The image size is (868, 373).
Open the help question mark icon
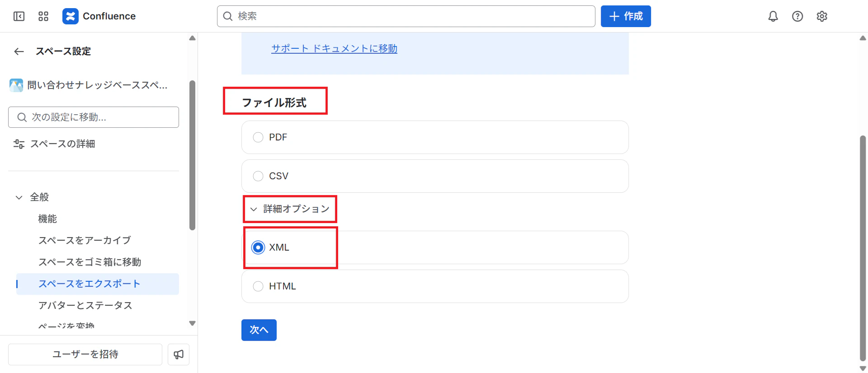point(797,16)
